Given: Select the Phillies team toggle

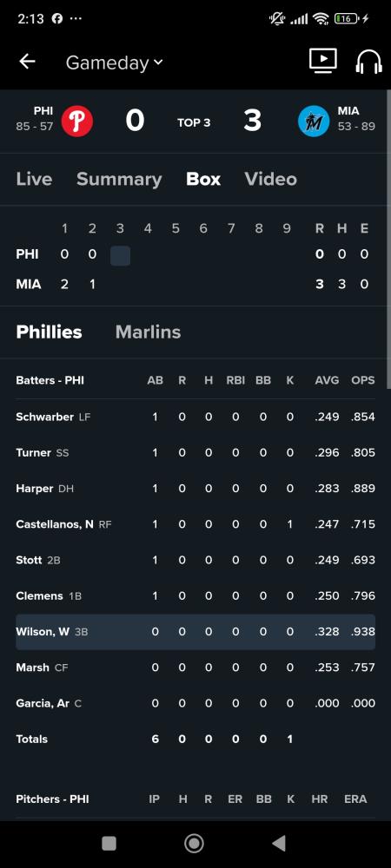Looking at the screenshot, I should [x=50, y=332].
